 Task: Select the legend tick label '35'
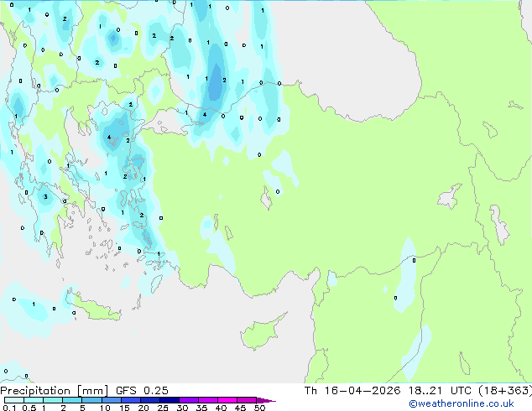[x=201, y=408]
